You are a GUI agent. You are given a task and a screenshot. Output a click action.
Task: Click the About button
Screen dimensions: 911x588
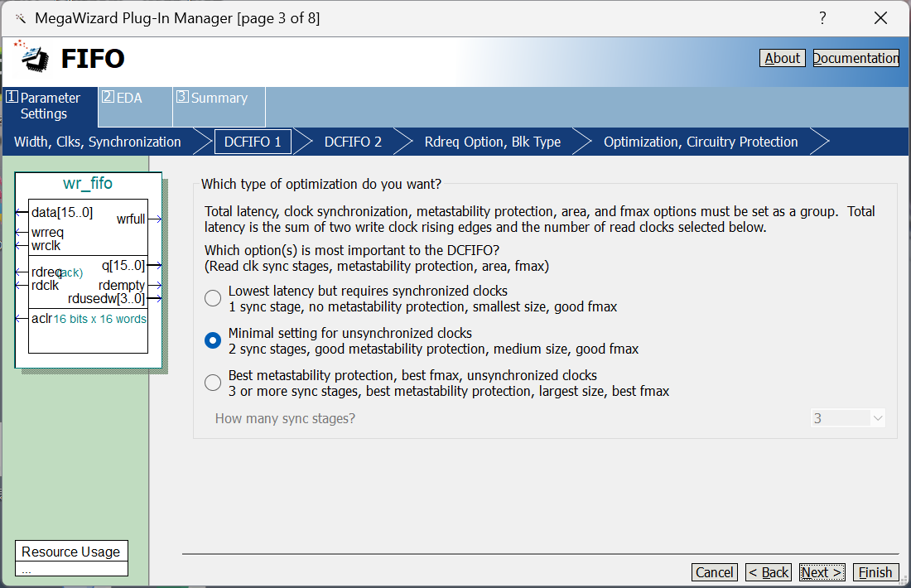click(782, 58)
